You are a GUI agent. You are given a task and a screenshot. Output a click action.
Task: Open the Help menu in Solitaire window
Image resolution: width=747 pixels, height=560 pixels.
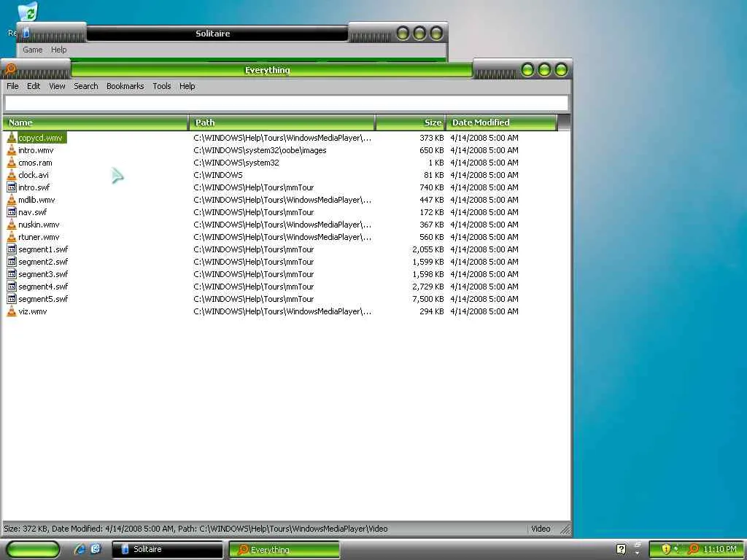(58, 50)
